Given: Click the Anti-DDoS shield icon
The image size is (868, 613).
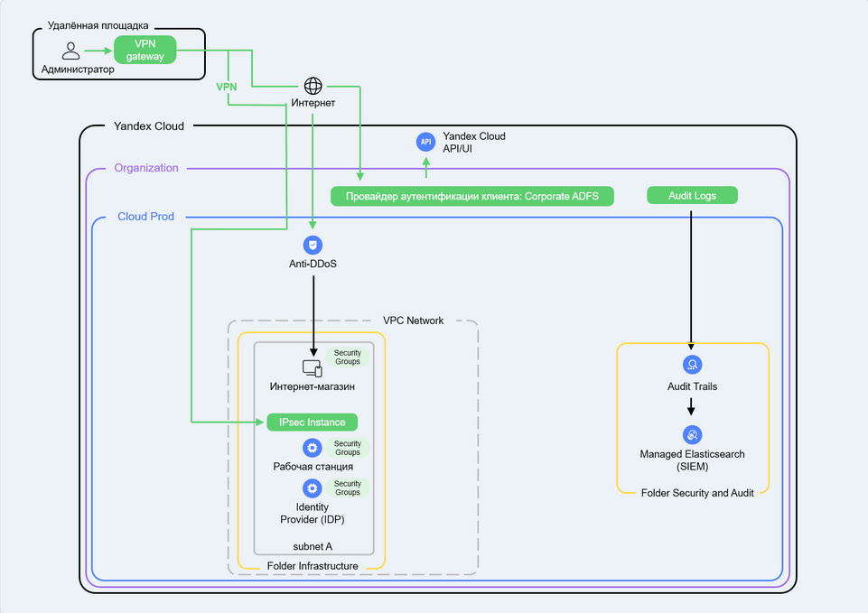Looking at the screenshot, I should [x=313, y=245].
